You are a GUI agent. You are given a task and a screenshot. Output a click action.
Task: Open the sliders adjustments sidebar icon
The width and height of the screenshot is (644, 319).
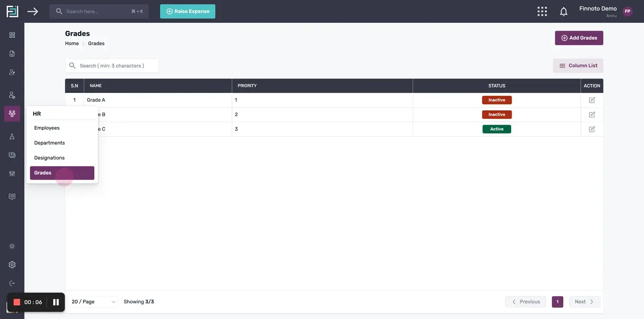click(x=12, y=173)
